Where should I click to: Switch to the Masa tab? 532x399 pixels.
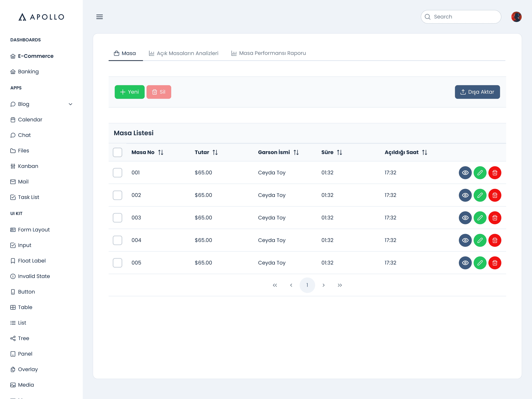(x=125, y=53)
